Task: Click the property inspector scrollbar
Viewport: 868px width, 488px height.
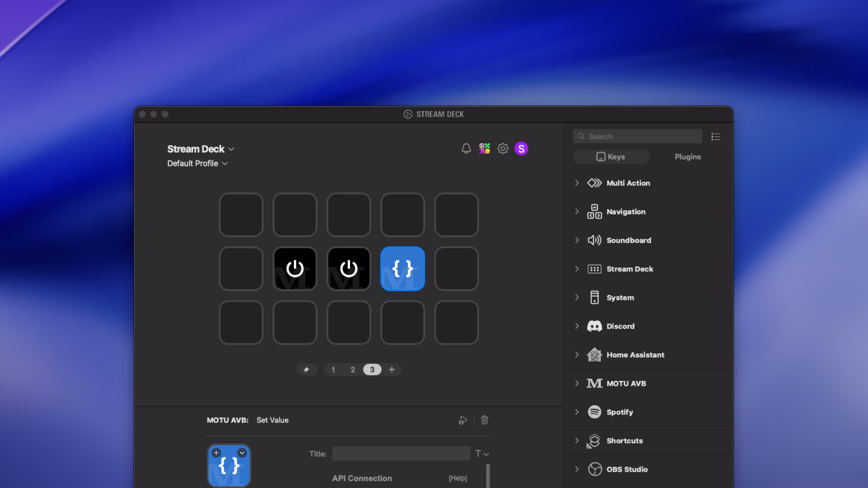Action: (x=488, y=476)
